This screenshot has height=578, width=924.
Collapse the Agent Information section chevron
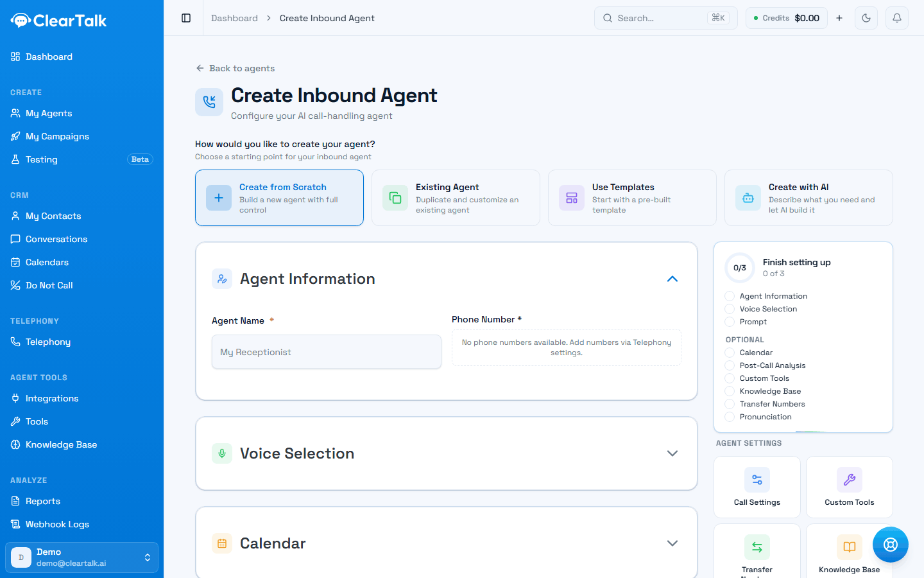[x=672, y=279]
